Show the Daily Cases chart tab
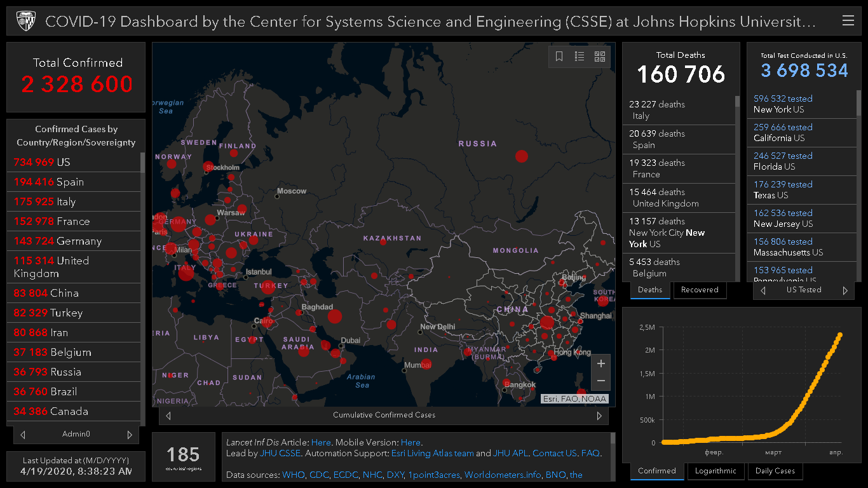Screen dimensions: 868x488 coord(775,471)
